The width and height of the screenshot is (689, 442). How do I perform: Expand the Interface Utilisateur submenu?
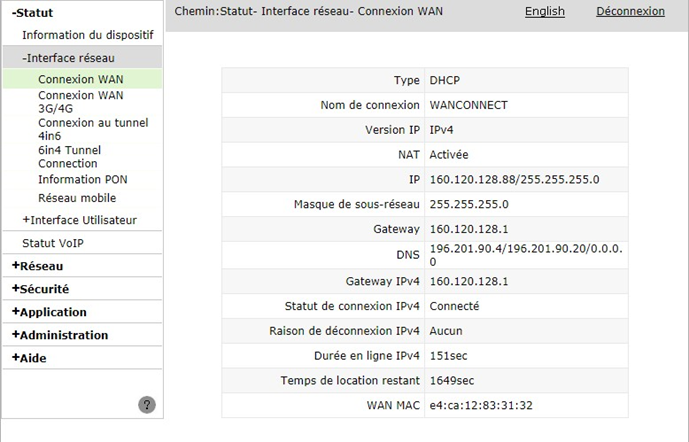[79, 220]
